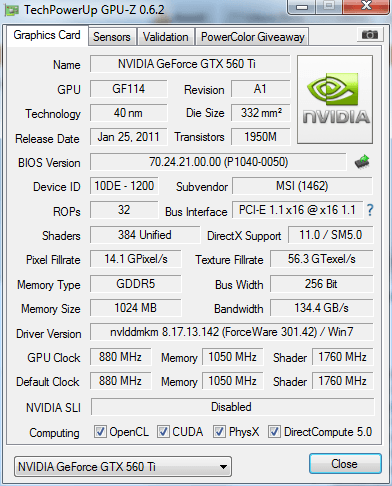Click the NVIDIA logo image
This screenshot has height=486, width=392.
[x=335, y=100]
